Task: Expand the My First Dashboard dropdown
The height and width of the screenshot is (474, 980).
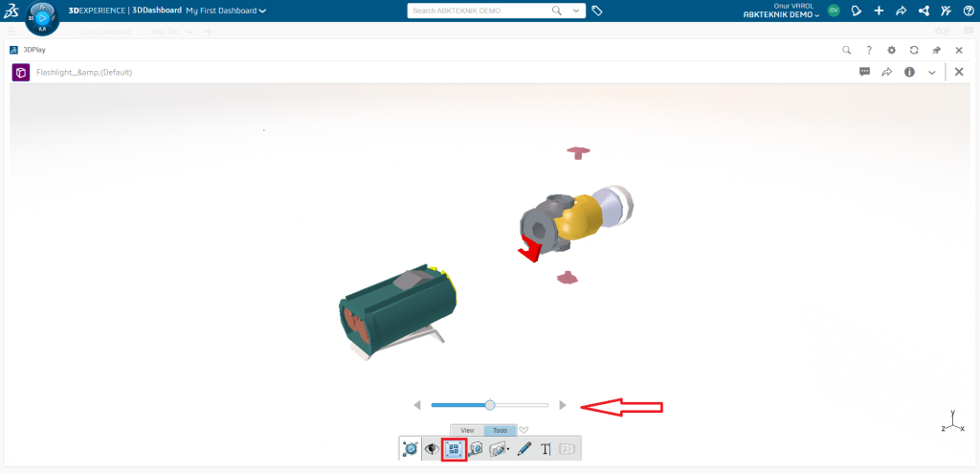Action: (263, 11)
